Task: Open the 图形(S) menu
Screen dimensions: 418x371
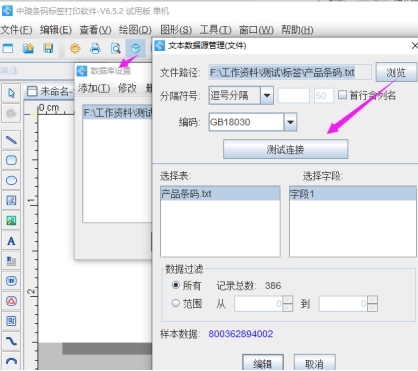Action: click(x=176, y=30)
